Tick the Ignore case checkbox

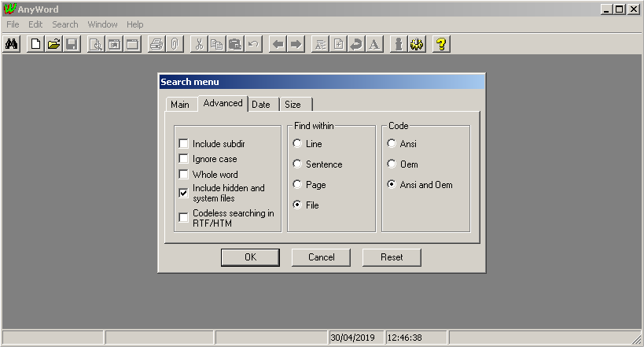(184, 159)
